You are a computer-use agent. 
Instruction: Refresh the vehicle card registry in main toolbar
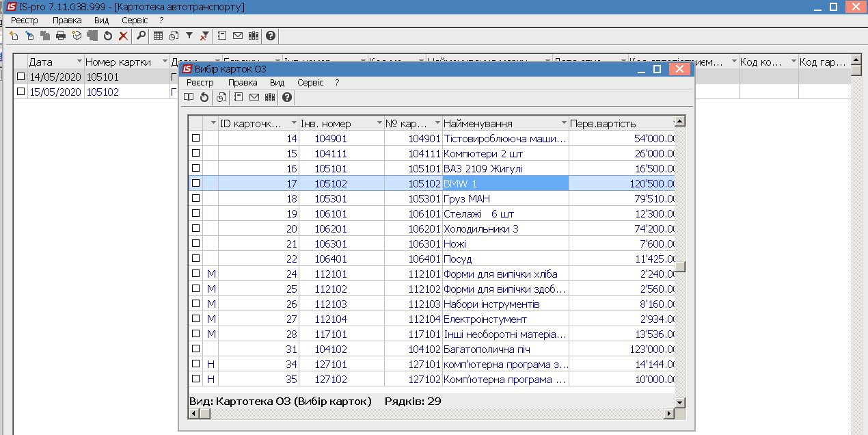click(x=108, y=36)
